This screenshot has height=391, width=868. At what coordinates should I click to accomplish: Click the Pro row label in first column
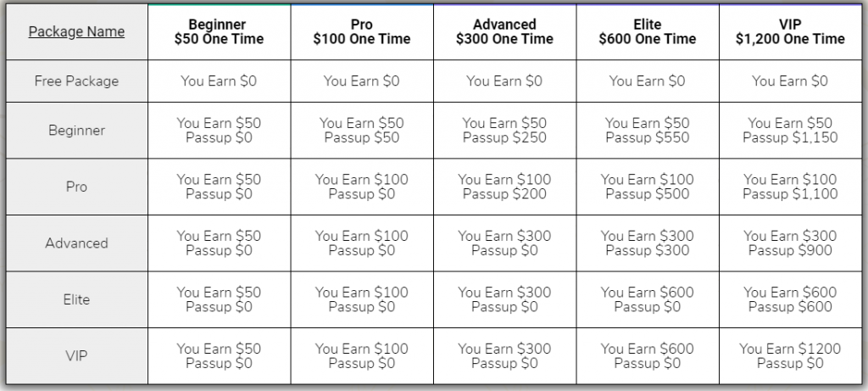point(76,187)
